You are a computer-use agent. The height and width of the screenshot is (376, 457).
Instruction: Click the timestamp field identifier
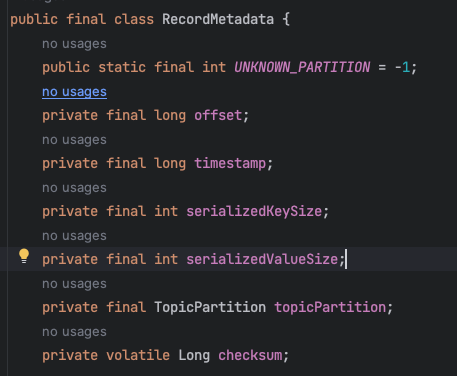click(x=230, y=164)
